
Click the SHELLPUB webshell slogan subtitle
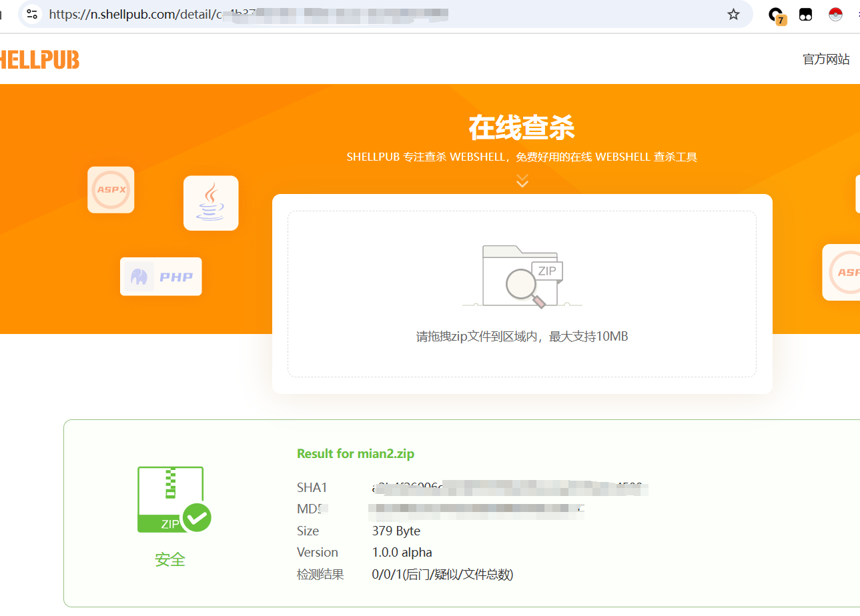coord(522,157)
